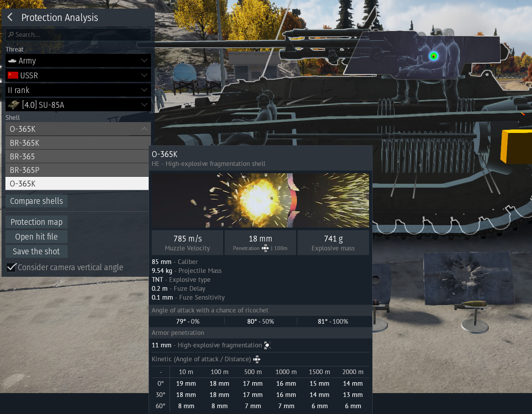The width and height of the screenshot is (532, 414).
Task: Click the Compare shells button
Action: (x=36, y=201)
